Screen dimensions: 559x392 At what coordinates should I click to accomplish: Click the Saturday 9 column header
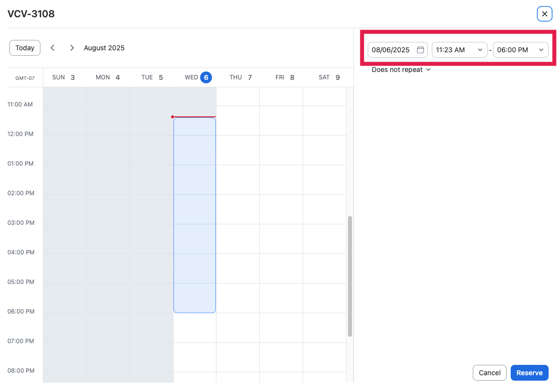pos(328,77)
